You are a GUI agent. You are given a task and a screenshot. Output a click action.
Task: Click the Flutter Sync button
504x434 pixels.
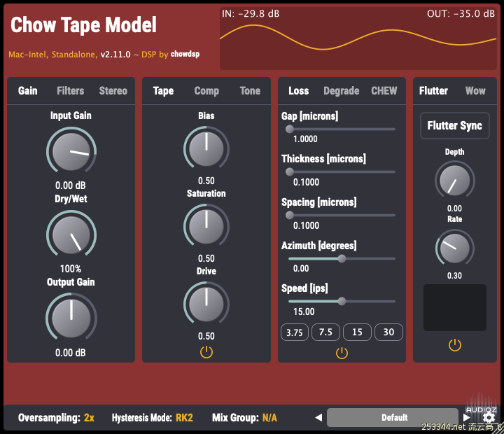[455, 126]
